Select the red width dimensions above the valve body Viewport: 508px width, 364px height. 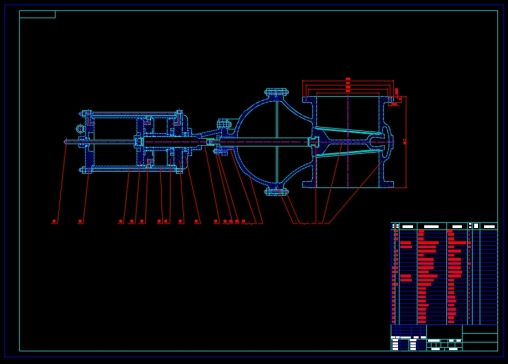(x=348, y=86)
